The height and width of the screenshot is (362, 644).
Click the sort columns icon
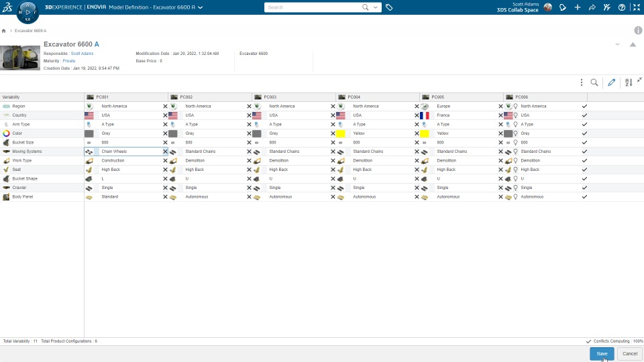pyautogui.click(x=629, y=82)
